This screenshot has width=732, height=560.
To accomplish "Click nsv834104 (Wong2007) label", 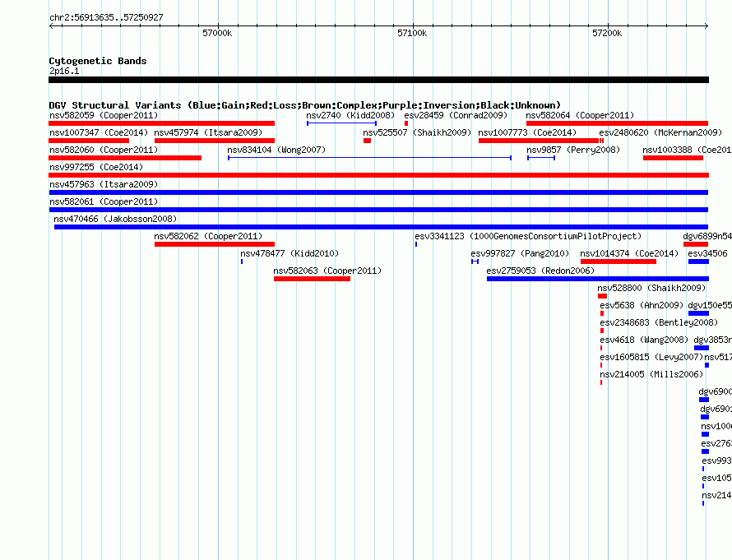I will coord(276,150).
